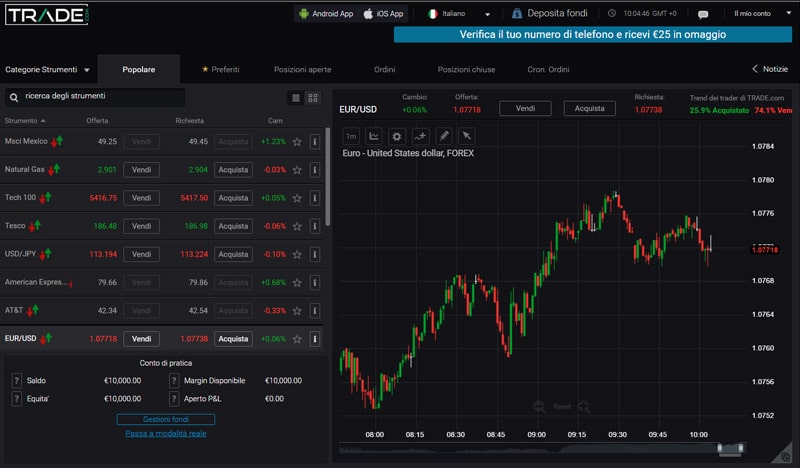
Task: Zoom in the chart
Action: 584,407
